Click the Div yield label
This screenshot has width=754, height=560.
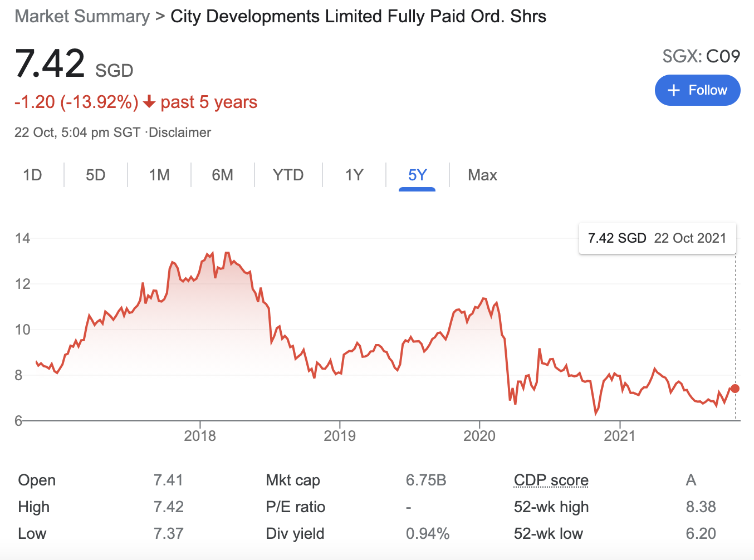[x=295, y=533]
